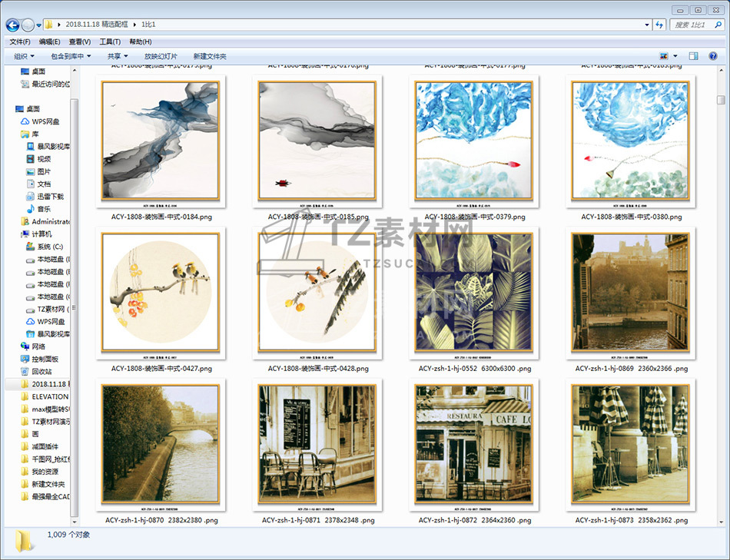Click the search magnifier icon

click(718, 25)
